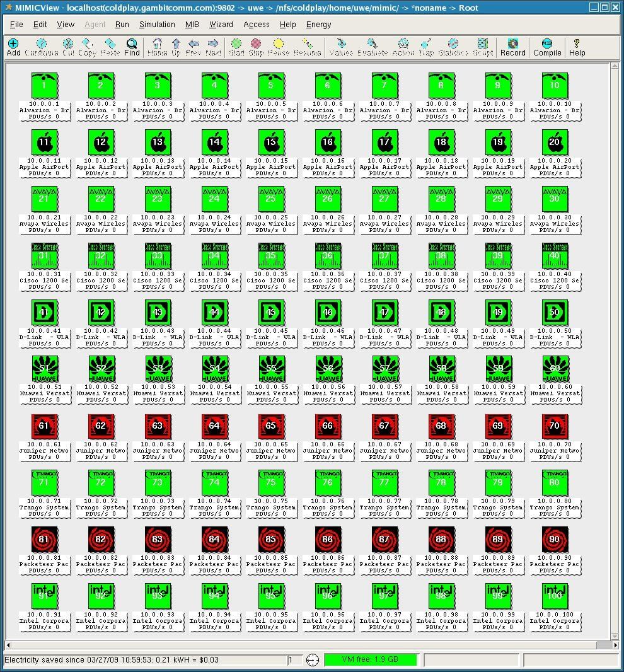624x672 pixels.
Task: Click the 10.0.0.31 address label
Action: coord(44,274)
